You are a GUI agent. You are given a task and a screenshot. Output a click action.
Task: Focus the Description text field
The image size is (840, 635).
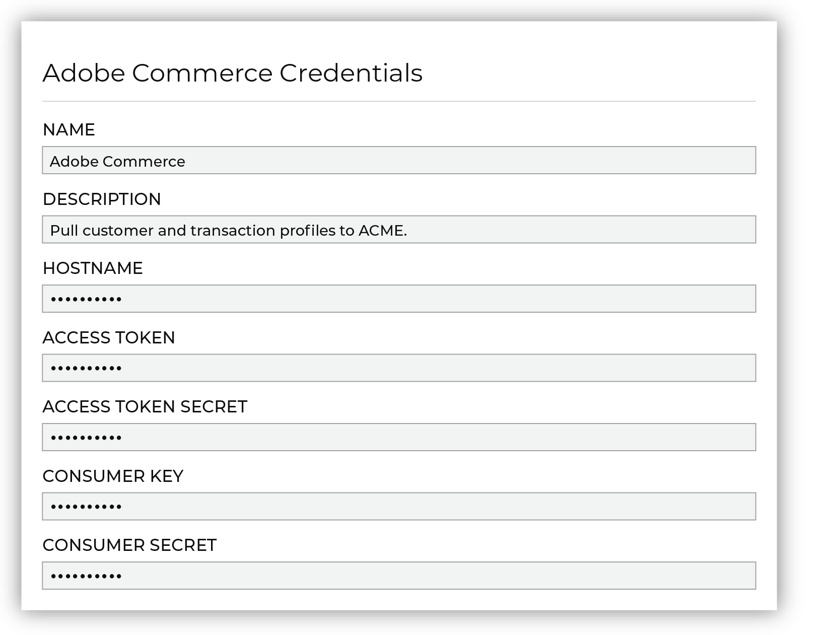399,230
